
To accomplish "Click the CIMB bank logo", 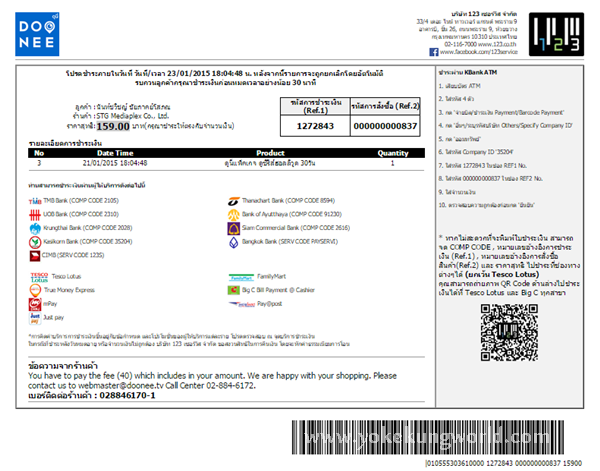I will coord(33,254).
